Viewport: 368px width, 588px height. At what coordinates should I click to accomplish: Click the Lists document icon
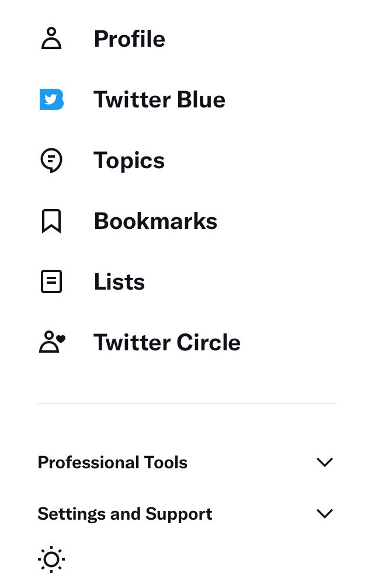51,281
